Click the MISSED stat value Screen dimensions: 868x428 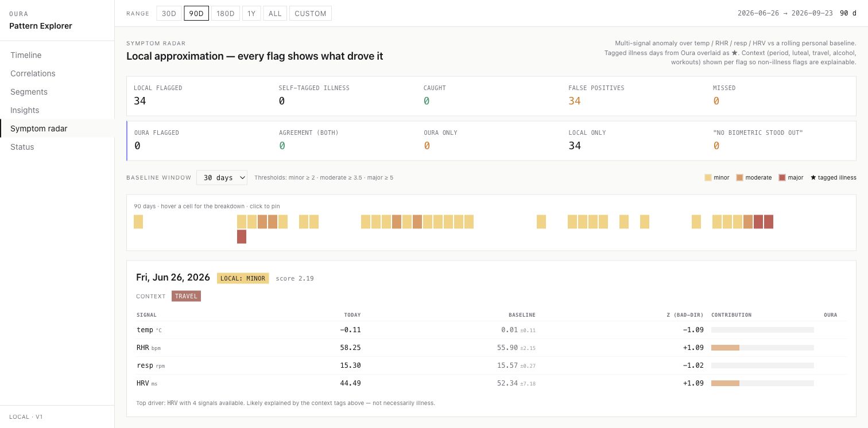[x=716, y=101]
